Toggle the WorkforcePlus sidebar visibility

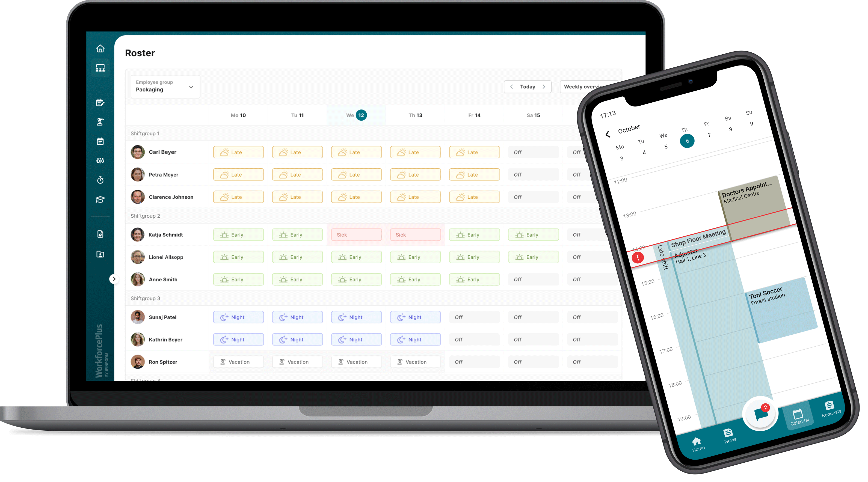pyautogui.click(x=113, y=279)
